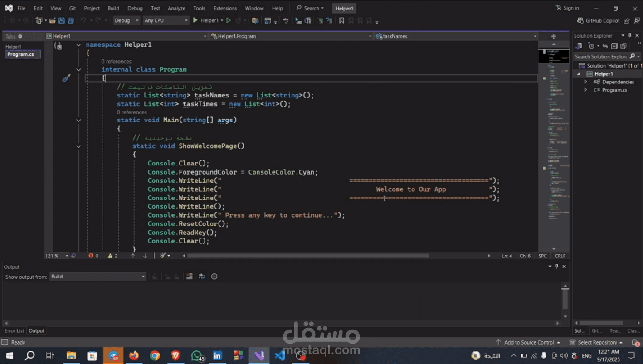Image resolution: width=643 pixels, height=364 pixels.
Task: Click Select Repository in status bar
Action: 596,342
